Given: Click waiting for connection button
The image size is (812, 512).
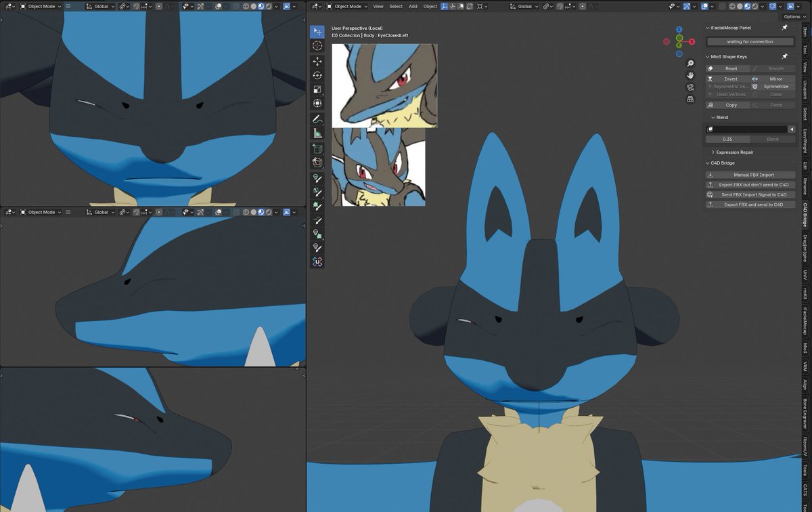Looking at the screenshot, I should 750,41.
